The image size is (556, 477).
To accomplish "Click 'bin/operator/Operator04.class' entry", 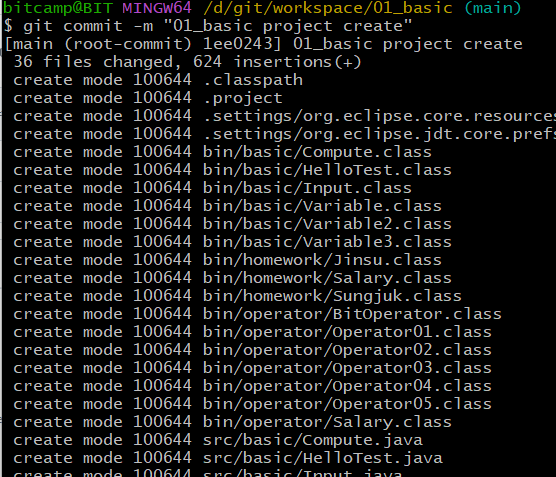I will point(347,386).
